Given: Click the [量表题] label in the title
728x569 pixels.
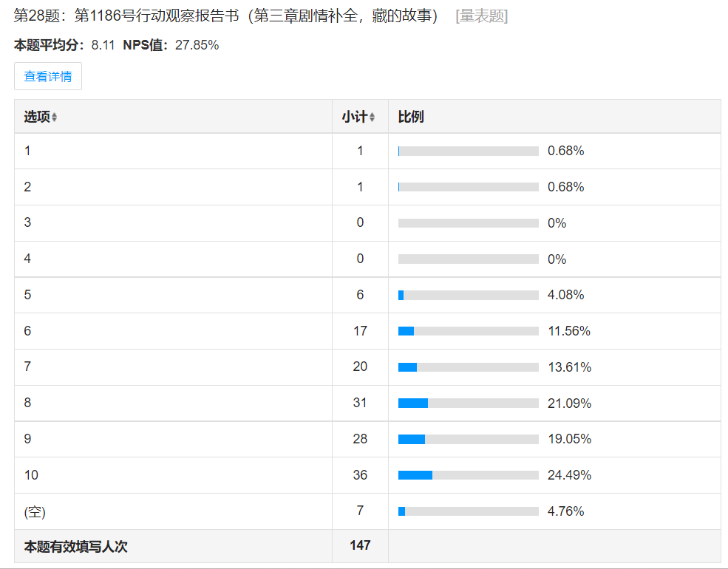Looking at the screenshot, I should click(x=482, y=16).
